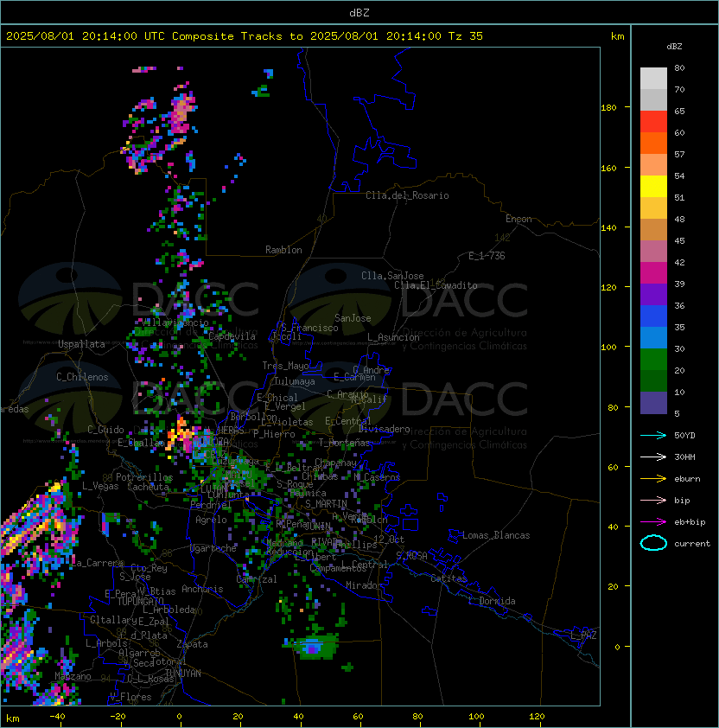The image size is (719, 728).
Task: Pick the green 20-30 dBZ swatch
Action: 653,359
